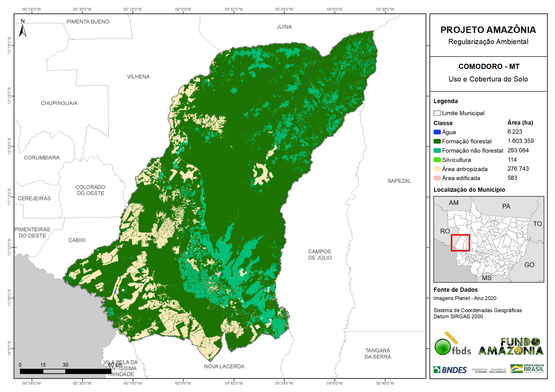Click the Fundo Amazônia logo
The width and height of the screenshot is (555, 392).
tap(511, 346)
